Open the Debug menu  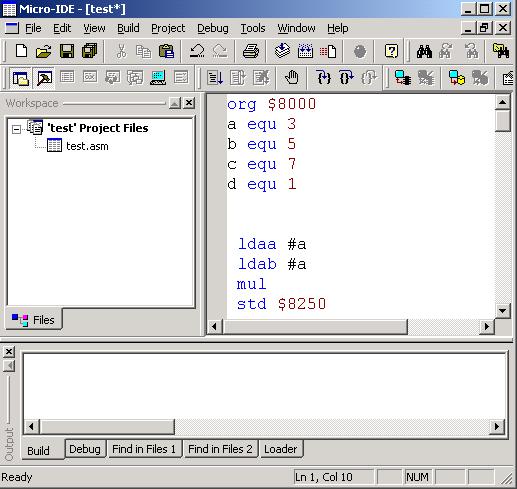(213, 28)
